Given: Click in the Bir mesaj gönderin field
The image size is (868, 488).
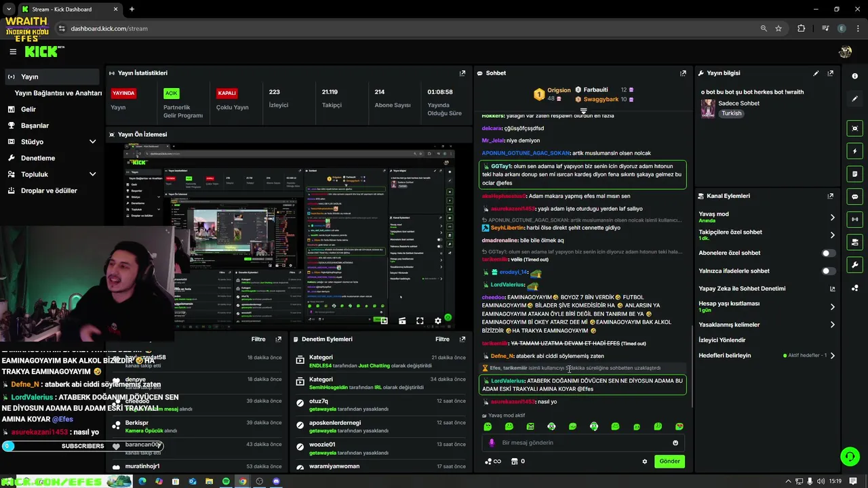Looking at the screenshot, I should (583, 443).
